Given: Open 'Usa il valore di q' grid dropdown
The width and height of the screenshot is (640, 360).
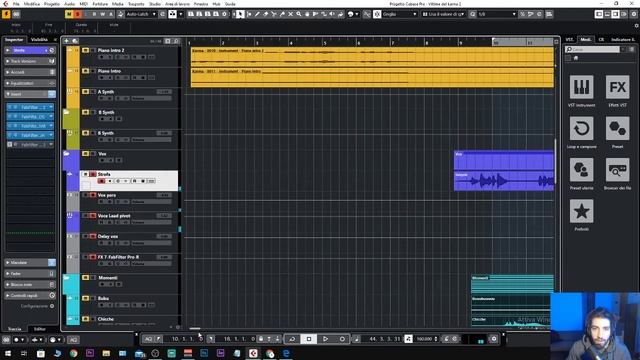Looking at the screenshot, I should (x=443, y=14).
